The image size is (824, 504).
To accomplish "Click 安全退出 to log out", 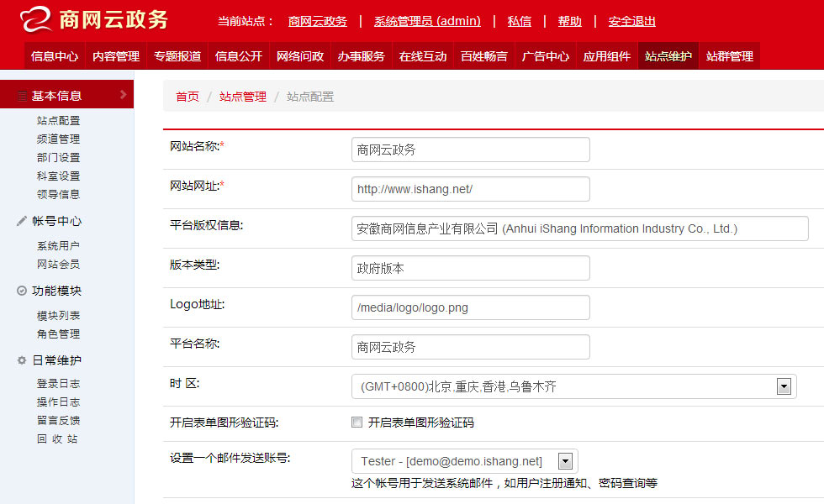I will click(x=632, y=21).
